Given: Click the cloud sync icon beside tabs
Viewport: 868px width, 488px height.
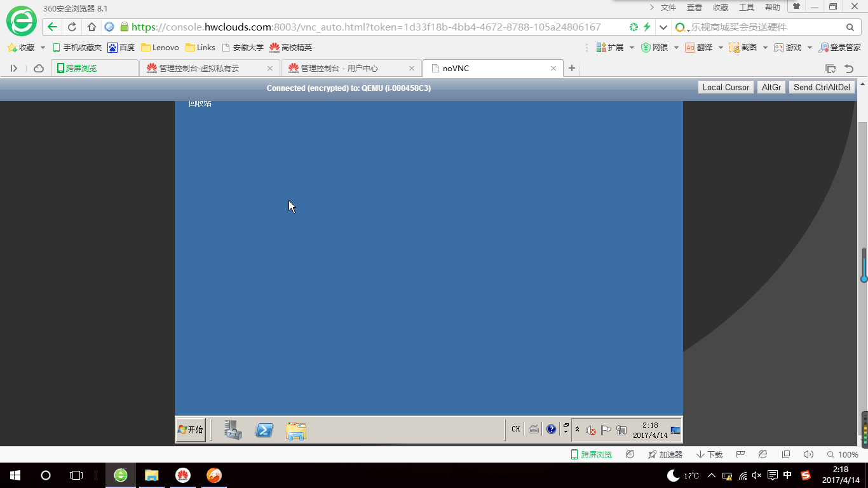Looking at the screenshot, I should click(x=39, y=68).
